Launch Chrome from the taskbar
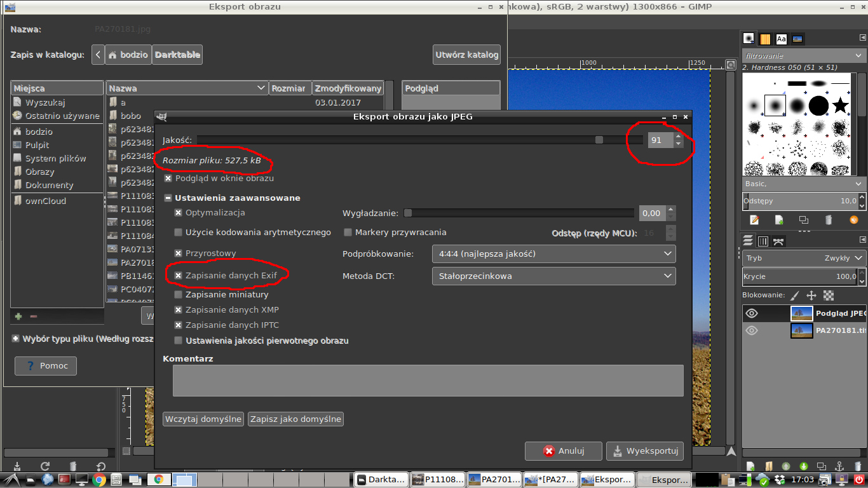This screenshot has width=868, height=488. pyautogui.click(x=98, y=480)
